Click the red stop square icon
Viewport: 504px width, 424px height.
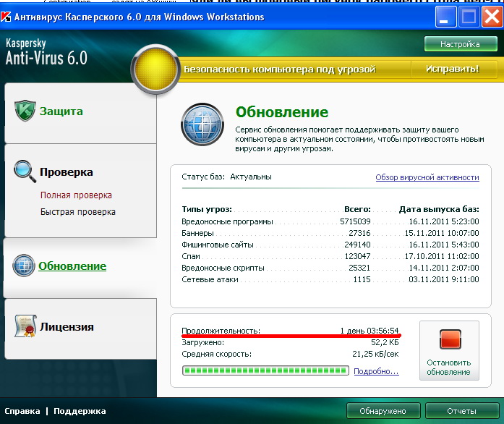[448, 340]
